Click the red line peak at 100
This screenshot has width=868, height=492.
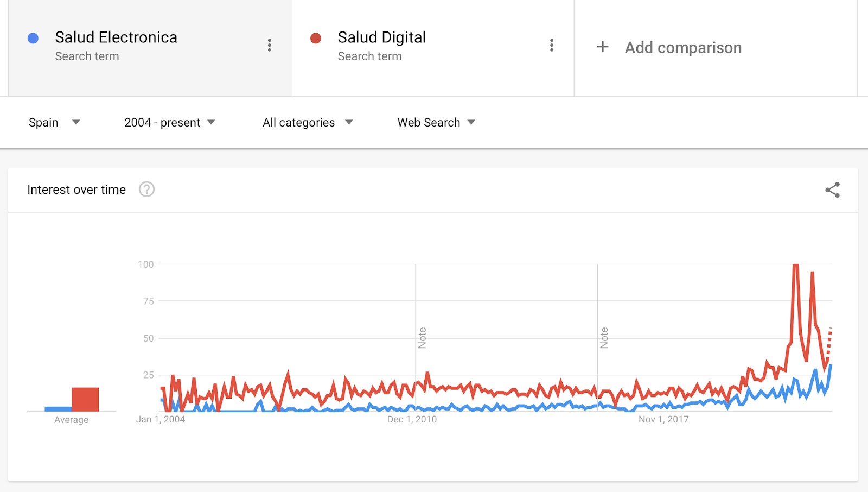[796, 265]
